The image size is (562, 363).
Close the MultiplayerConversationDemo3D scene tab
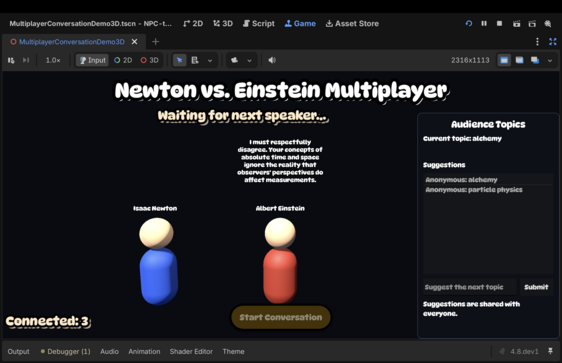[134, 42]
